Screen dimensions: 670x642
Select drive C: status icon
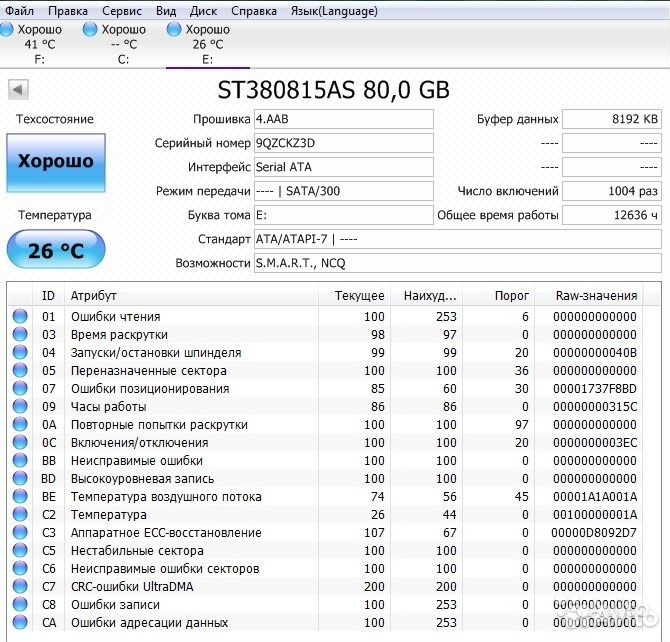(x=90, y=29)
